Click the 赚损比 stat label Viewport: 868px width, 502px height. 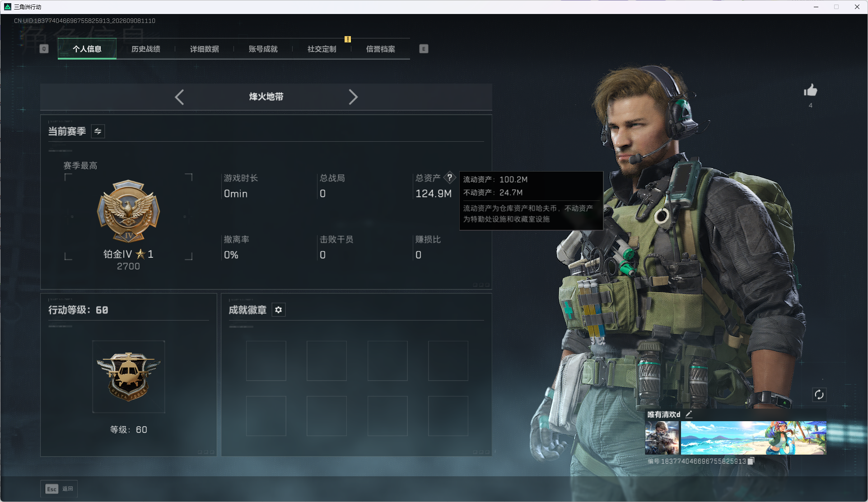pyautogui.click(x=428, y=239)
